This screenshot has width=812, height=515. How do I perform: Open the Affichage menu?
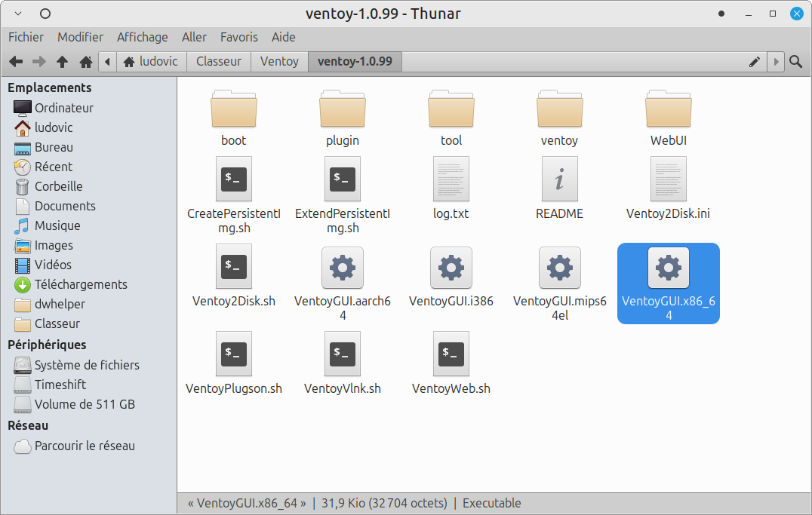coord(143,37)
